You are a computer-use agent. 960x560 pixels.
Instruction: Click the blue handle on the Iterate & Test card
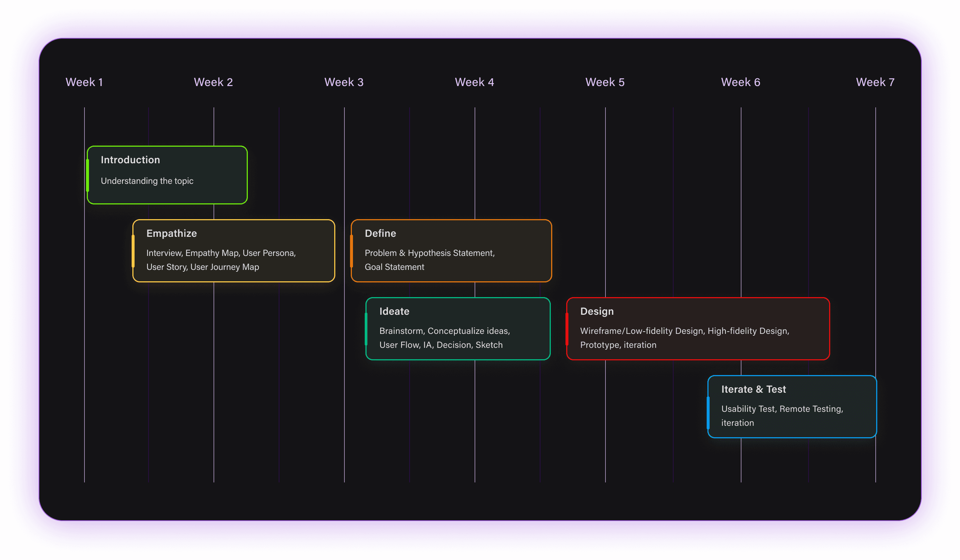708,413
